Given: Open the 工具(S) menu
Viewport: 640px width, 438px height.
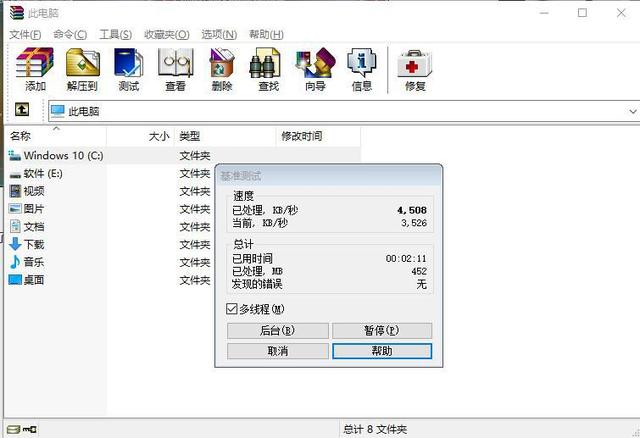Looking at the screenshot, I should (116, 35).
